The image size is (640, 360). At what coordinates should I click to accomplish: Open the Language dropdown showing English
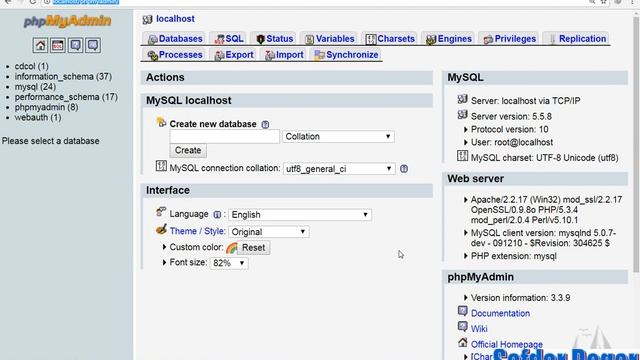(300, 215)
